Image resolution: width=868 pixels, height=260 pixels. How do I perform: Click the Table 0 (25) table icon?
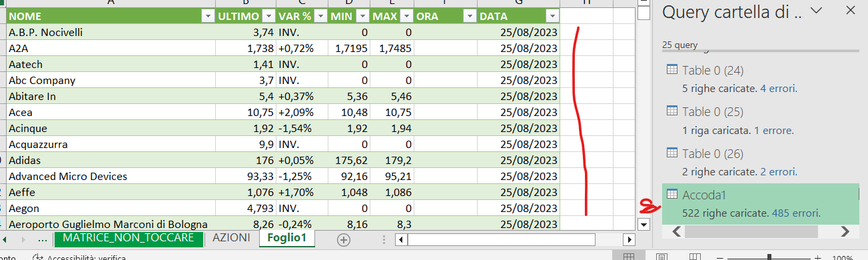(x=671, y=111)
